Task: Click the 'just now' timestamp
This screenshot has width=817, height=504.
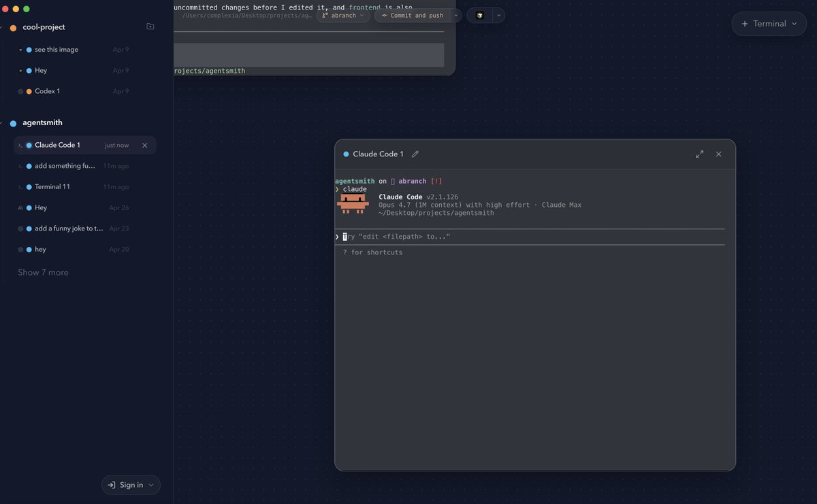Action: point(116,146)
